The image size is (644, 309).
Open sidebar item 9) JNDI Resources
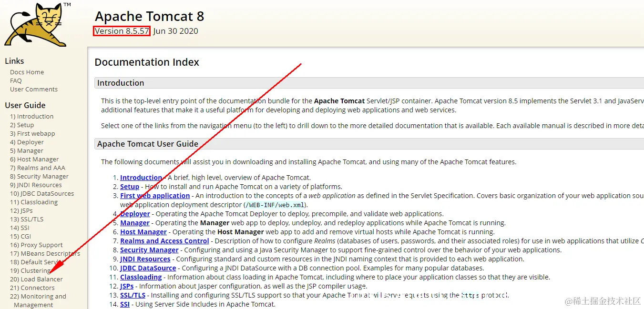click(36, 185)
